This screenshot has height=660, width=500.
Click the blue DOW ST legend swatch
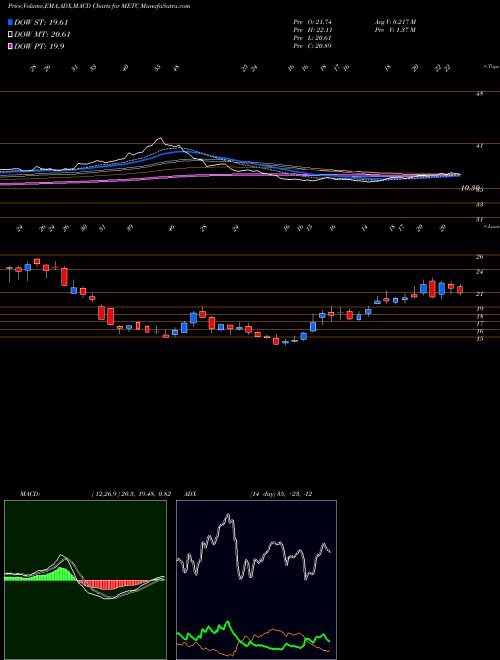coord(10,23)
